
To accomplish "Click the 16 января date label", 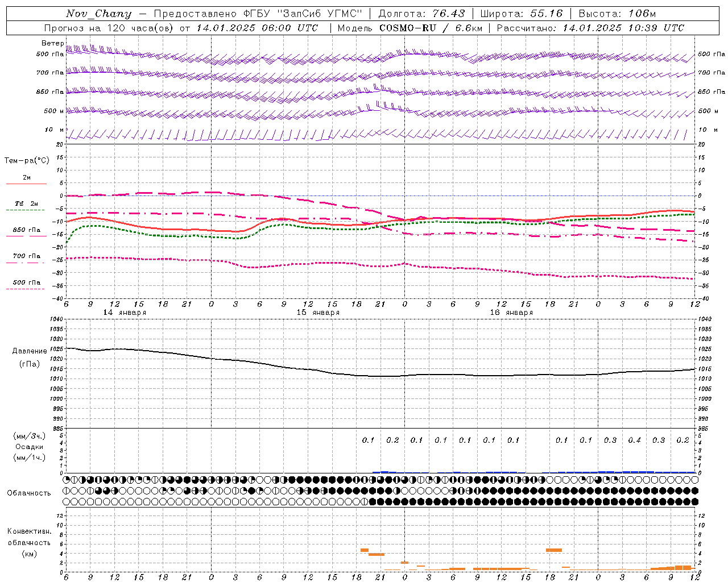I will tap(511, 313).
